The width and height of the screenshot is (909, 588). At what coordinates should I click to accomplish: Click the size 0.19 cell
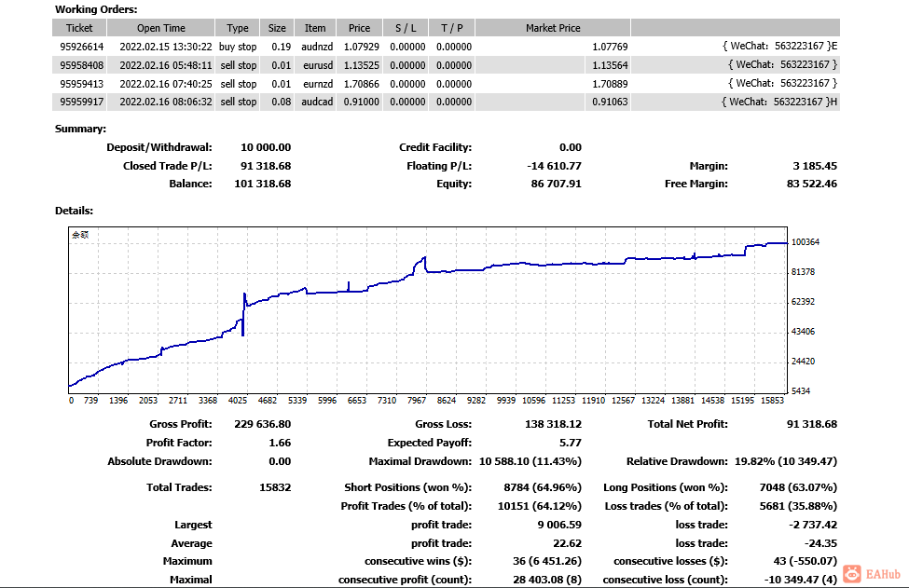pos(282,47)
